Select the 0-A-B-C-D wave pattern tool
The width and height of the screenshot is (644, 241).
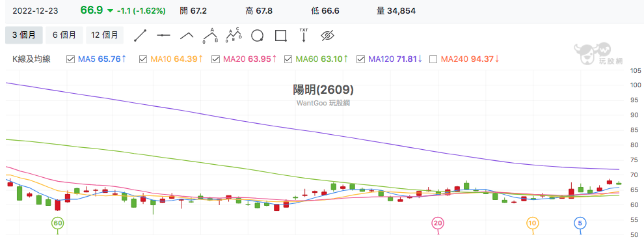(x=234, y=35)
